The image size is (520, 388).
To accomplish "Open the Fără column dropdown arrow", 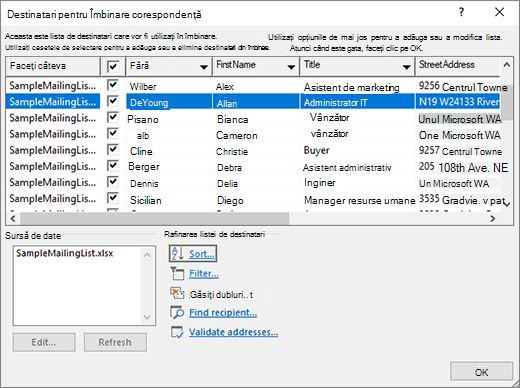I will tap(204, 67).
